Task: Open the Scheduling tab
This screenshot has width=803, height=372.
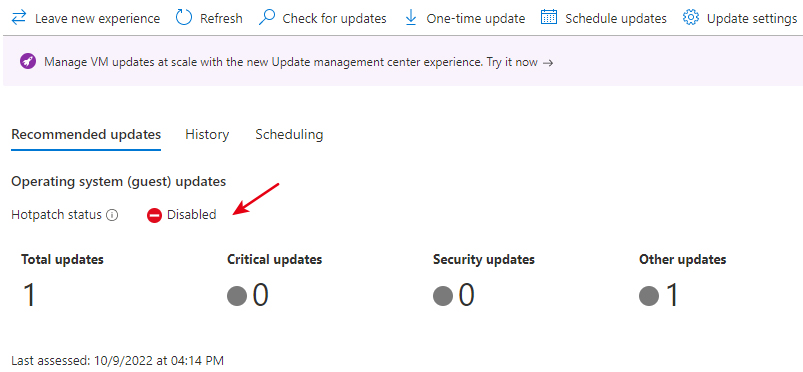Action: 289,134
